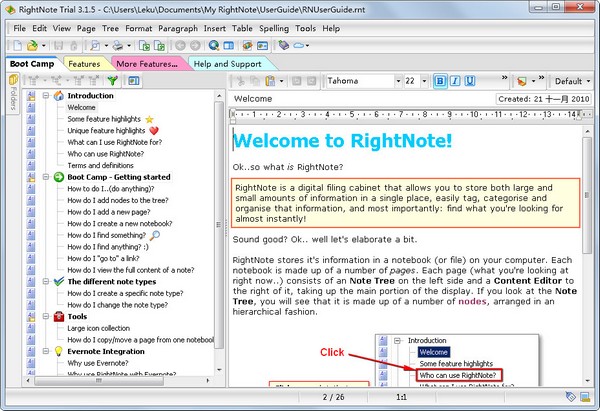Viewport: 600px width, 411px height.
Task: Open a notebook using the yellow folder icon
Action: [32, 46]
